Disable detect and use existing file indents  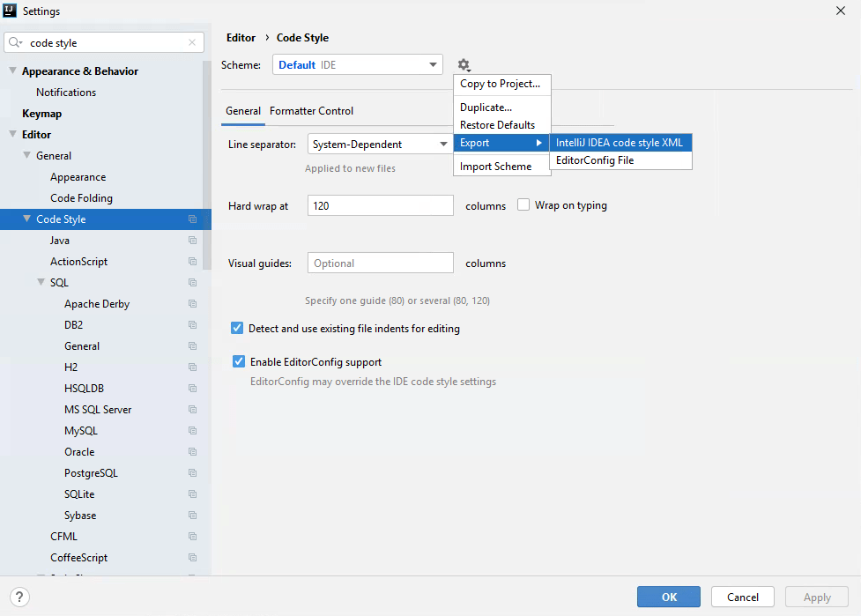click(236, 327)
